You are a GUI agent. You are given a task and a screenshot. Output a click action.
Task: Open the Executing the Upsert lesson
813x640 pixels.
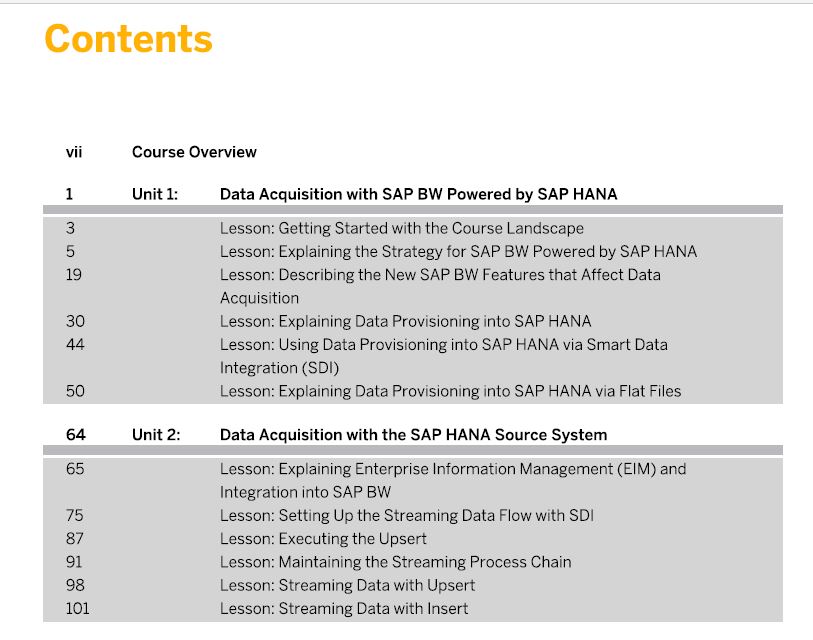[x=323, y=538]
